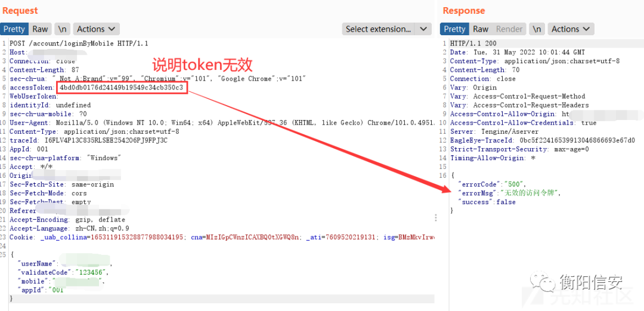The height and width of the screenshot is (311, 644).
Task: Toggle \n non-printable characters in Request panel
Action: pyautogui.click(x=62, y=29)
